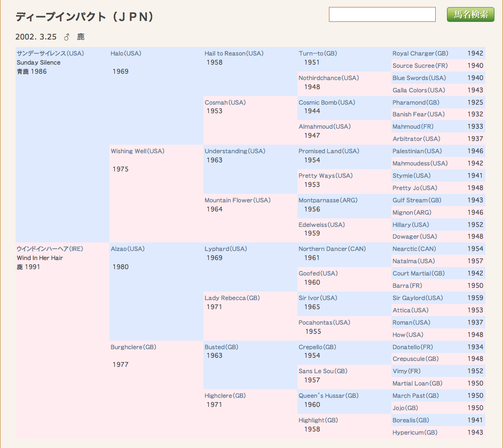Screen dimensions: 503x448
Task: View Northern Dancer(CAN) entry
Action: tap(332, 249)
